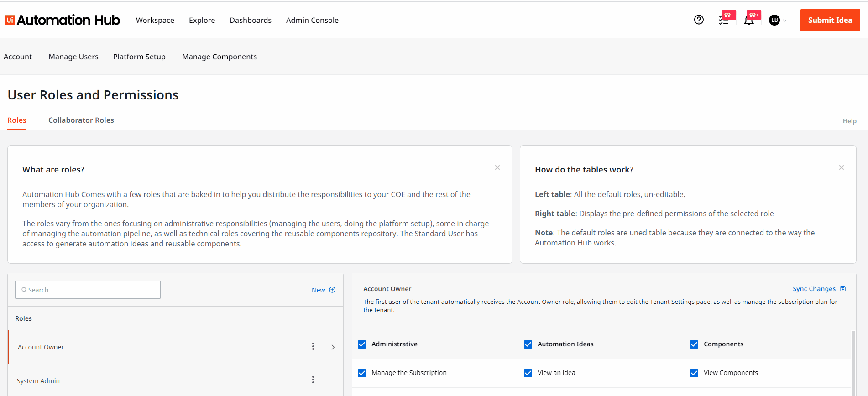Viewport: 868px width, 396px height.
Task: Click New to add a role
Action: 319,290
